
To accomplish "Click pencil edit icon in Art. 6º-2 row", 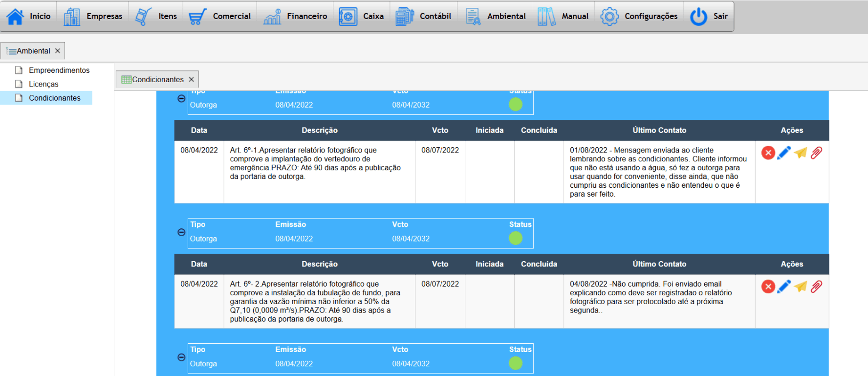I will point(784,287).
